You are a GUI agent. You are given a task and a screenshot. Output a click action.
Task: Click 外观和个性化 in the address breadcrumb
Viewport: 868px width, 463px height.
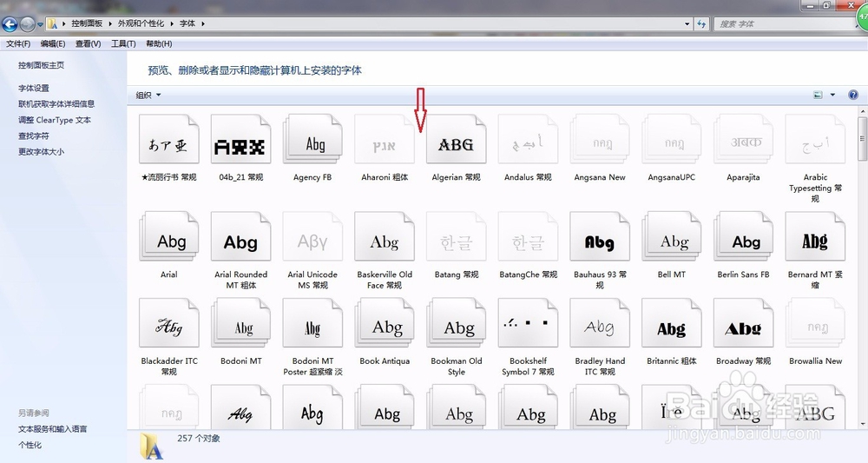click(x=141, y=23)
